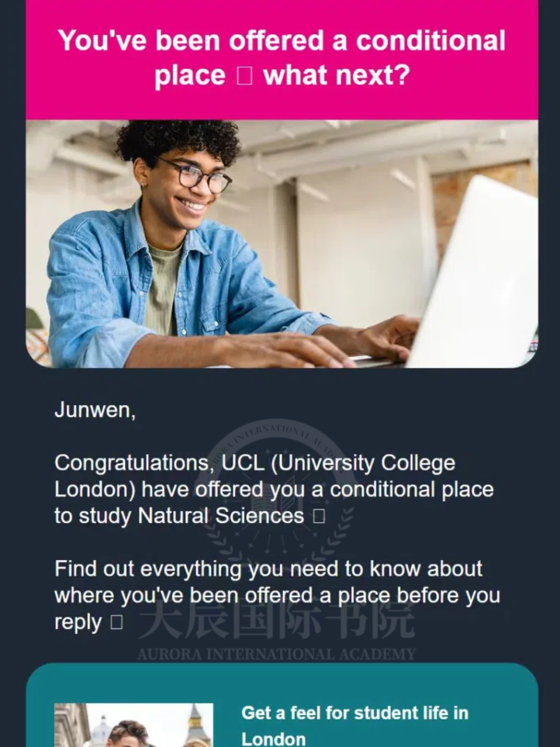This screenshot has height=747, width=560.
Task: Click the 'Find out everything you need' paragraph
Action: coord(277,596)
